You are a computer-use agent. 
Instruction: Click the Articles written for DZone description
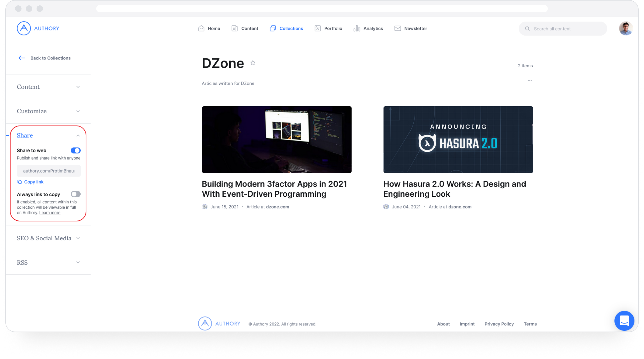tap(228, 83)
